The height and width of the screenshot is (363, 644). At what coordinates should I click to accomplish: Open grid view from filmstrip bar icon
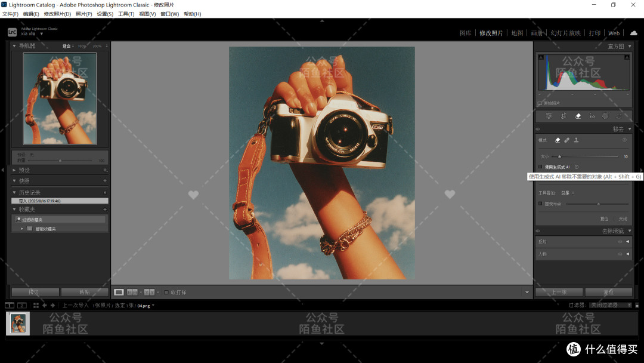pos(36,306)
